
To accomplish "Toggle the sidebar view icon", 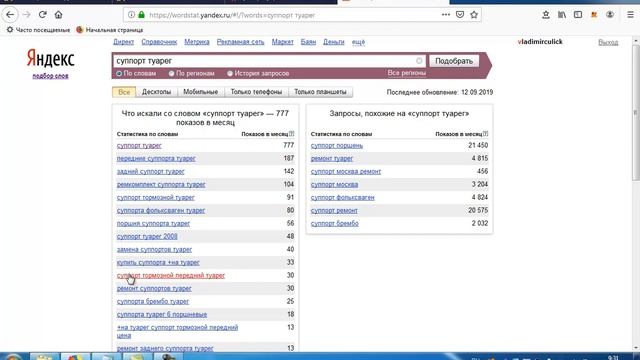I will point(578,15).
